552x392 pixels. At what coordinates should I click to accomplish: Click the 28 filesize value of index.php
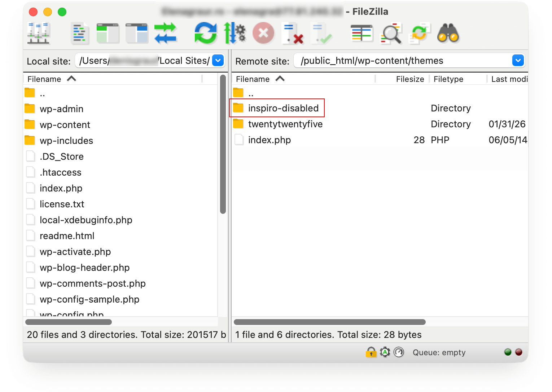pos(419,140)
